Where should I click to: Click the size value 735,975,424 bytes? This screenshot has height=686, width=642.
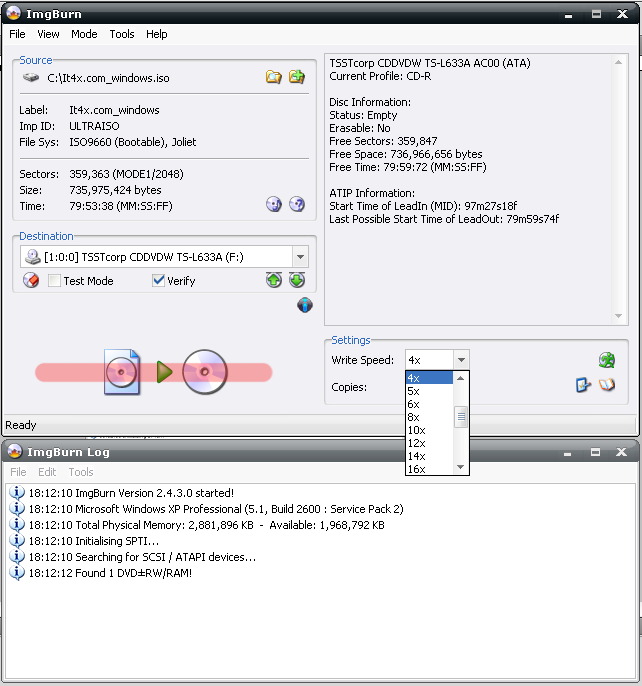(115, 190)
